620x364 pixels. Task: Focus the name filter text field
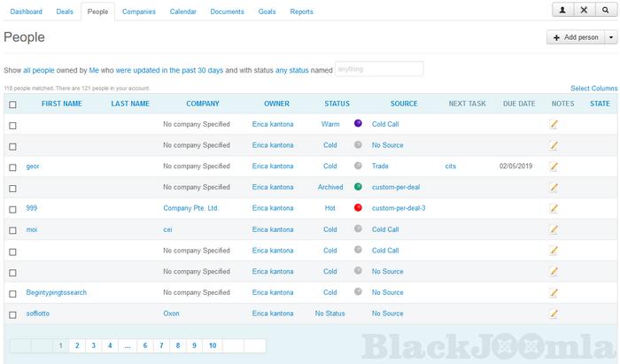pyautogui.click(x=379, y=69)
